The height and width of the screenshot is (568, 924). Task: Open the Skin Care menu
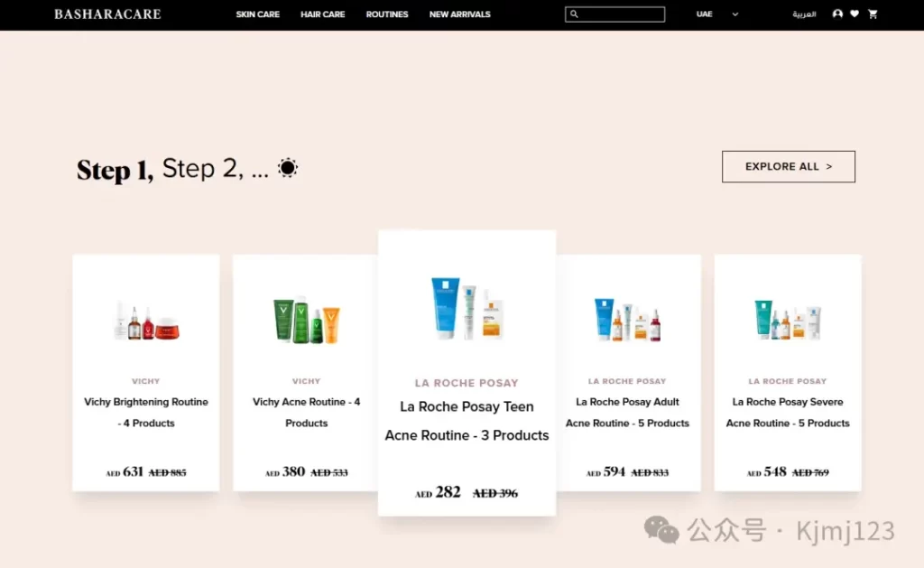[x=257, y=14]
